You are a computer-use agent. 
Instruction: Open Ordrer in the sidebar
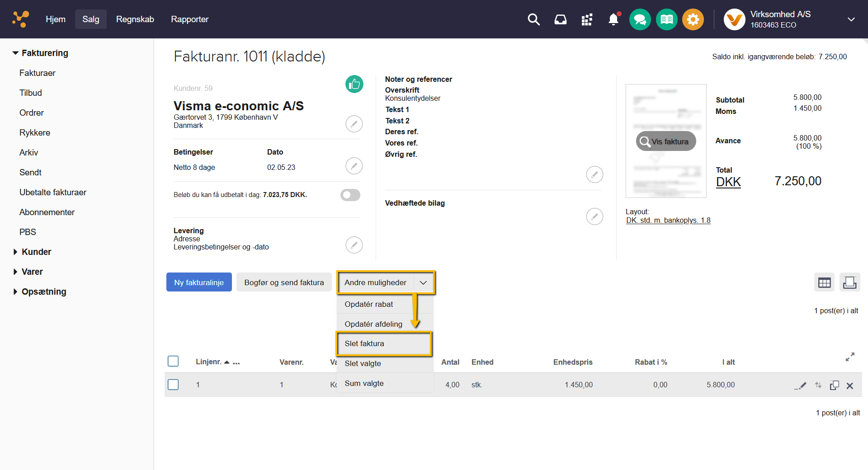tap(32, 113)
